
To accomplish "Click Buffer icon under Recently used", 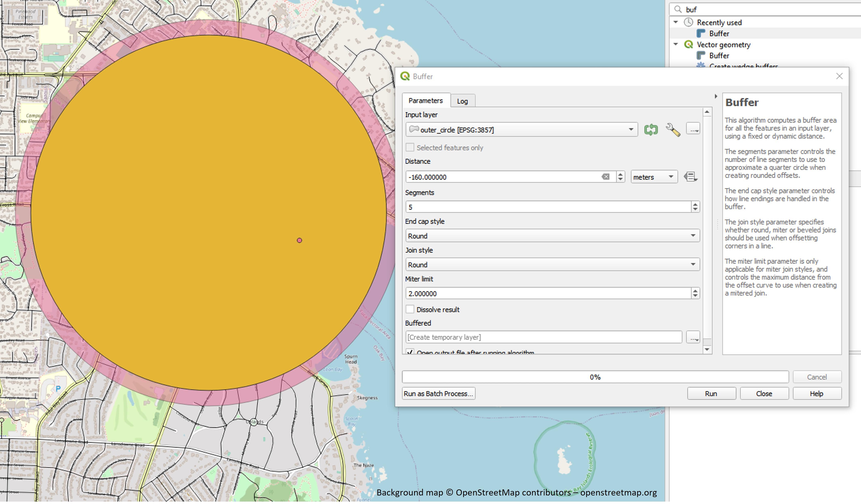I will (701, 33).
